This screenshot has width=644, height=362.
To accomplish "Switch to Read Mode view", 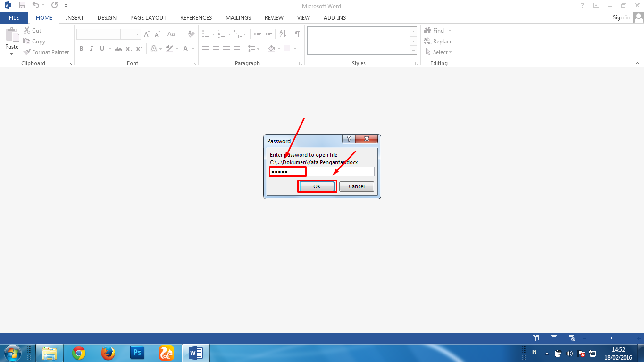I will (x=535, y=338).
